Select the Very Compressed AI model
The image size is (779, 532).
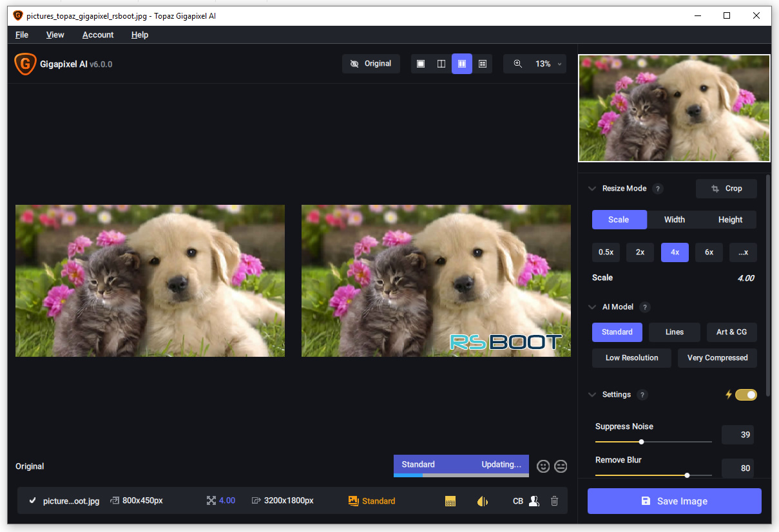(717, 358)
